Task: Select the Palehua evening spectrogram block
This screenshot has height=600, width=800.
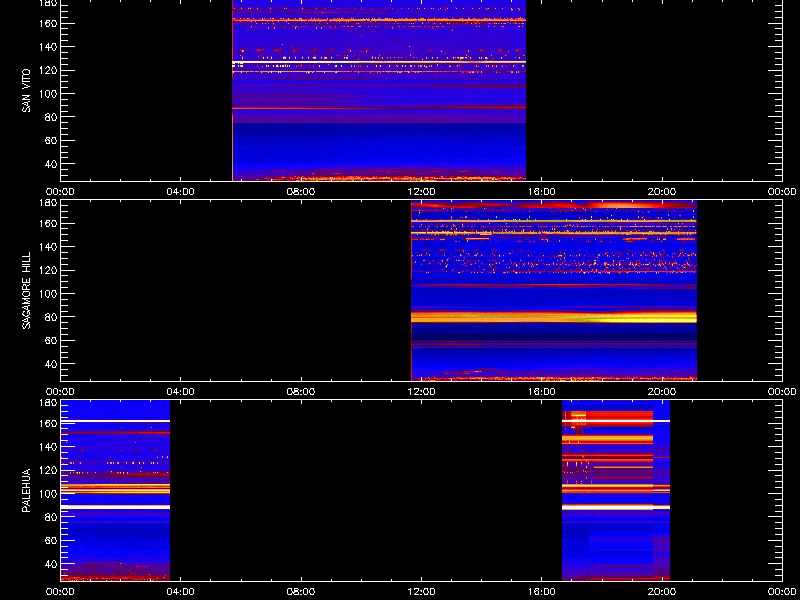Action: (616, 491)
